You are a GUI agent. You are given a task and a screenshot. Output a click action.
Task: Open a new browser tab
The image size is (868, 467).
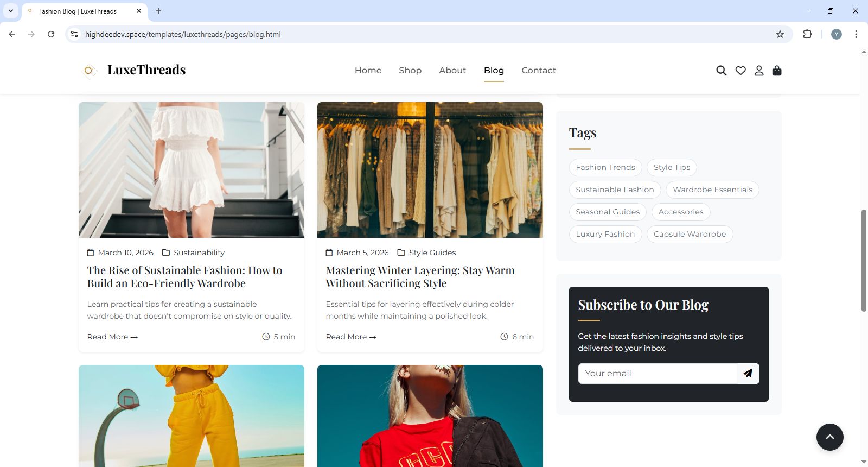(x=158, y=11)
